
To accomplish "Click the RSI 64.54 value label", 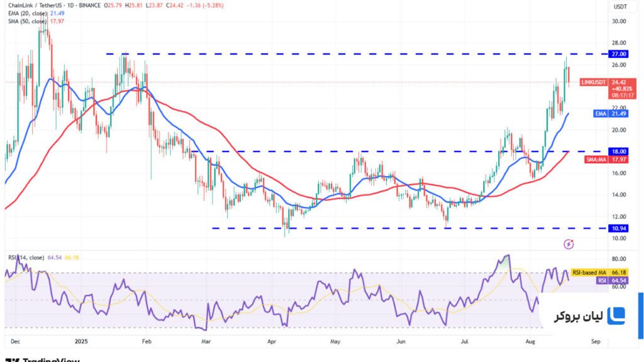I will (612, 281).
